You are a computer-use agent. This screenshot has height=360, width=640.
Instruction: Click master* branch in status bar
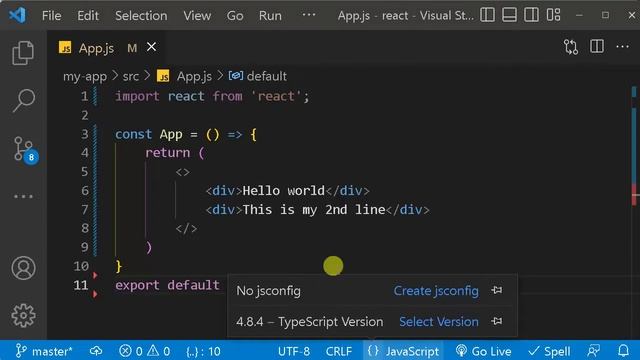(44, 351)
